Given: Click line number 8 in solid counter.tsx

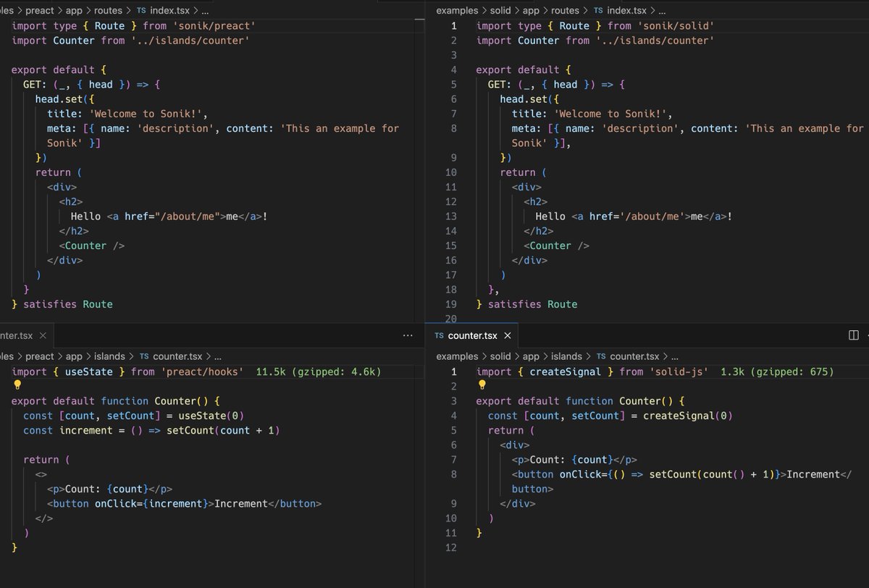Looking at the screenshot, I should (x=454, y=474).
